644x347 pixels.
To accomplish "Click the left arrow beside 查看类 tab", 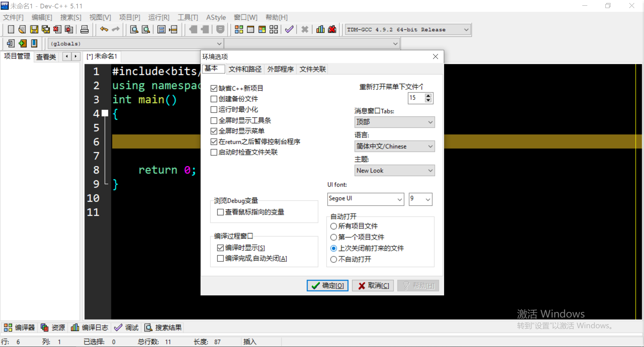I will click(x=67, y=56).
